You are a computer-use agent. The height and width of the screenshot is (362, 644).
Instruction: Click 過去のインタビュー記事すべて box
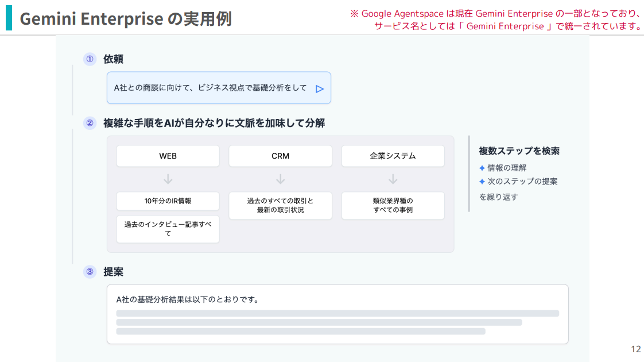(168, 229)
